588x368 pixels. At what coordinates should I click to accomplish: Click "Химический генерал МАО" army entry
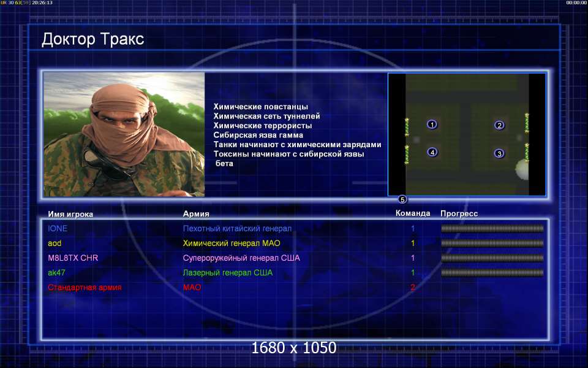coord(232,243)
